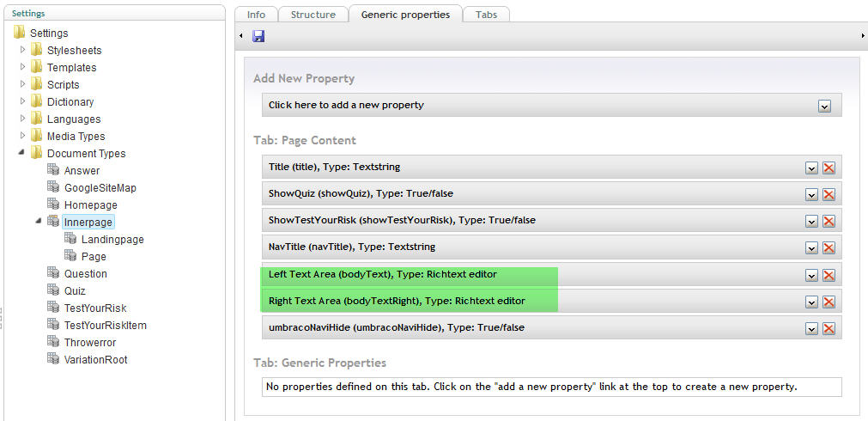Open the Structure tab
This screenshot has height=421, width=868.
[x=313, y=15]
